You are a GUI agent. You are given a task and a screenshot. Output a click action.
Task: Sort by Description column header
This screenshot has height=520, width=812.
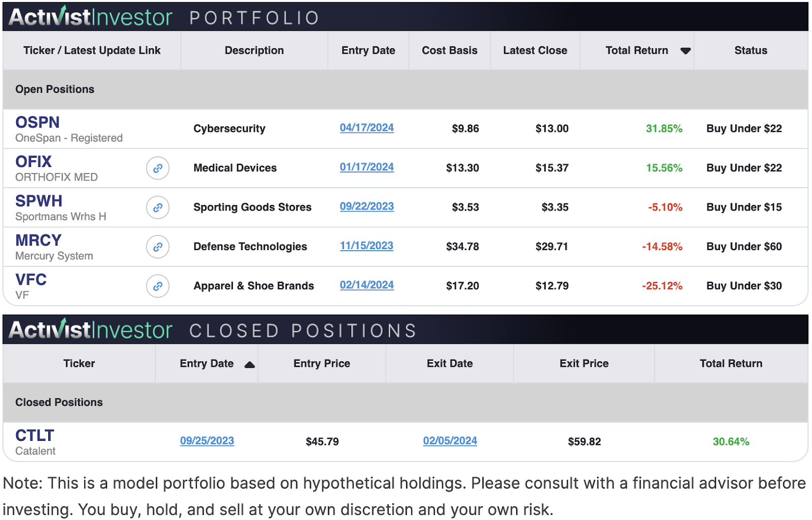tap(254, 50)
